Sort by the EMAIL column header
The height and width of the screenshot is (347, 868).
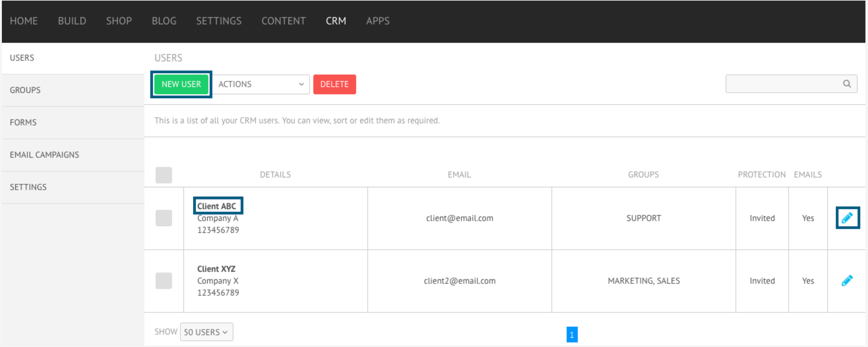coord(459,175)
